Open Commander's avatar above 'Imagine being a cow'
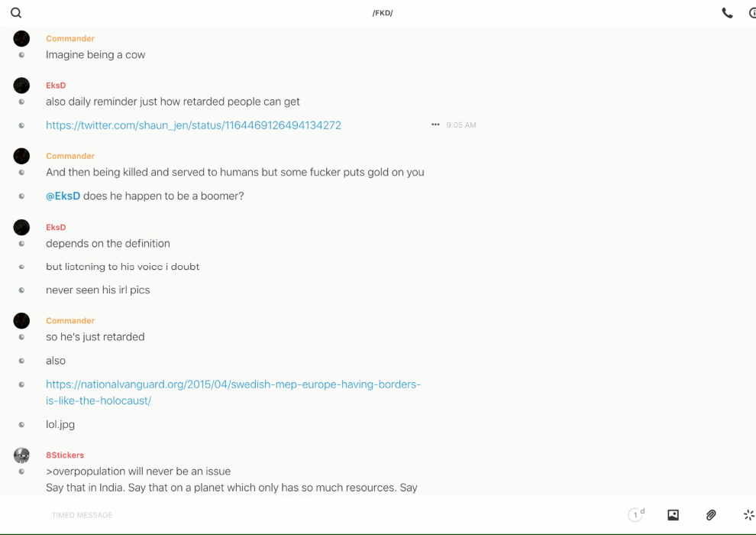 (x=21, y=39)
